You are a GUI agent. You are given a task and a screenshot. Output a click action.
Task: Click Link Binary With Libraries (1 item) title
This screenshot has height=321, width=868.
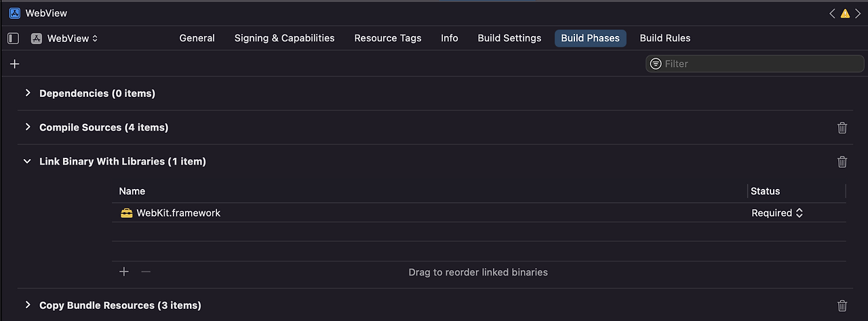(123, 161)
